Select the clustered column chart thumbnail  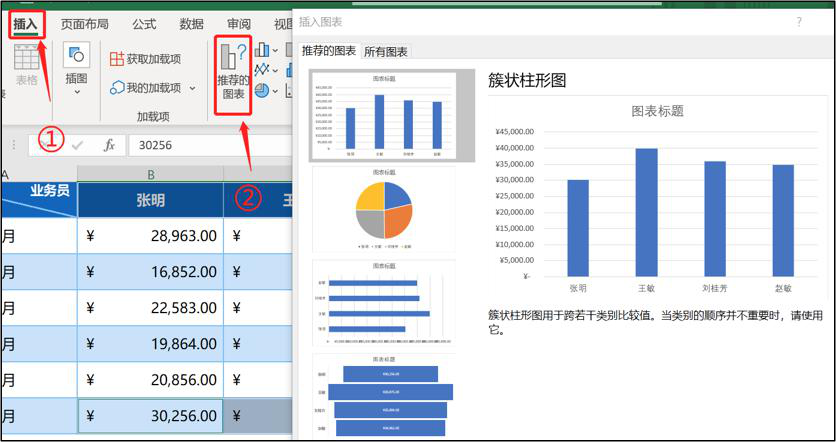[384, 115]
